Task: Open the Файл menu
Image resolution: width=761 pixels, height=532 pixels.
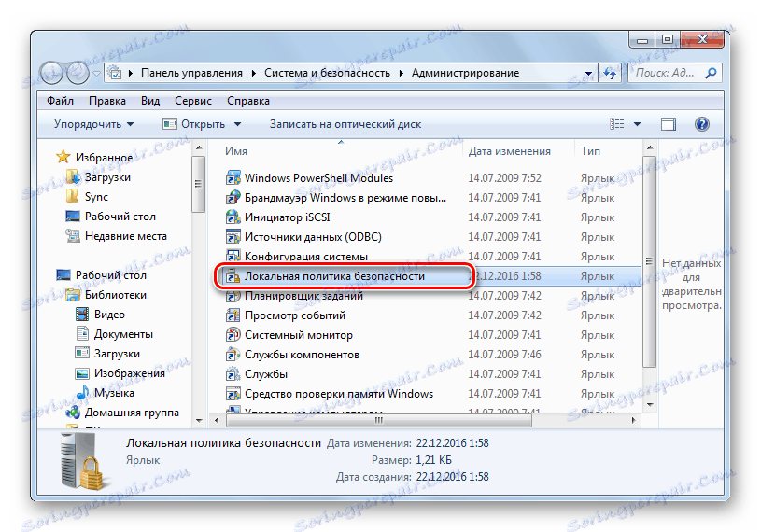Action: (x=60, y=101)
